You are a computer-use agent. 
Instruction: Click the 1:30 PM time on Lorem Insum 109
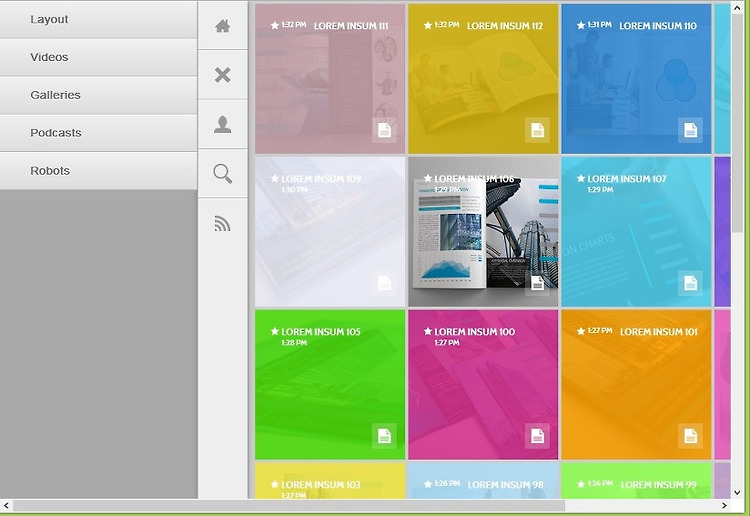pos(294,189)
